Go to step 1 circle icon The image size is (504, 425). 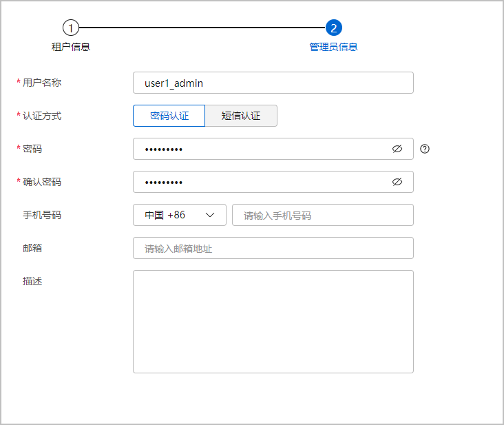point(71,28)
